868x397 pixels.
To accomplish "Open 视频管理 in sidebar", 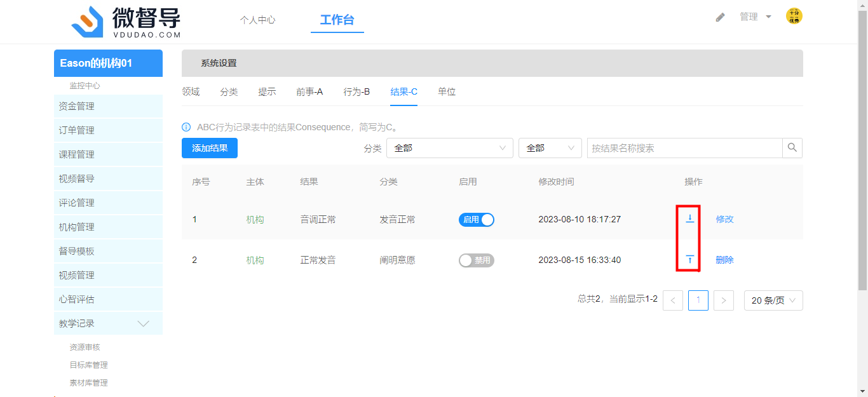I will (x=108, y=275).
